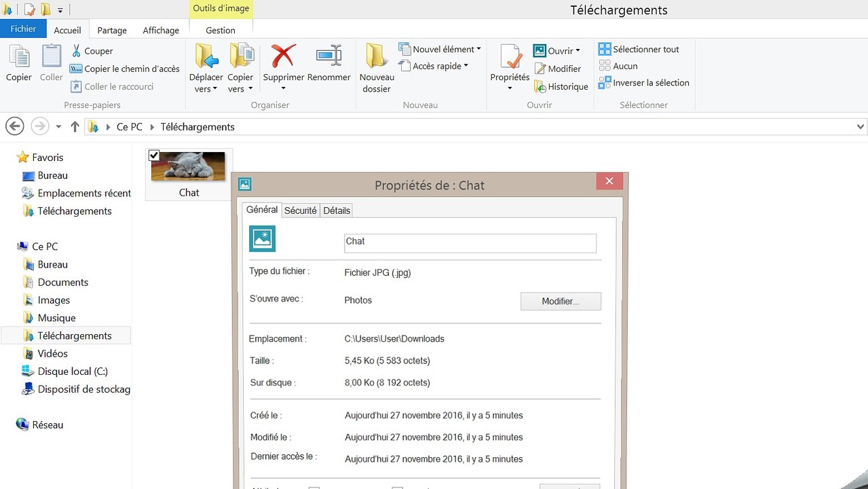Click the Outils d'image contextual tab header
This screenshot has height=489, width=868.
(x=221, y=10)
